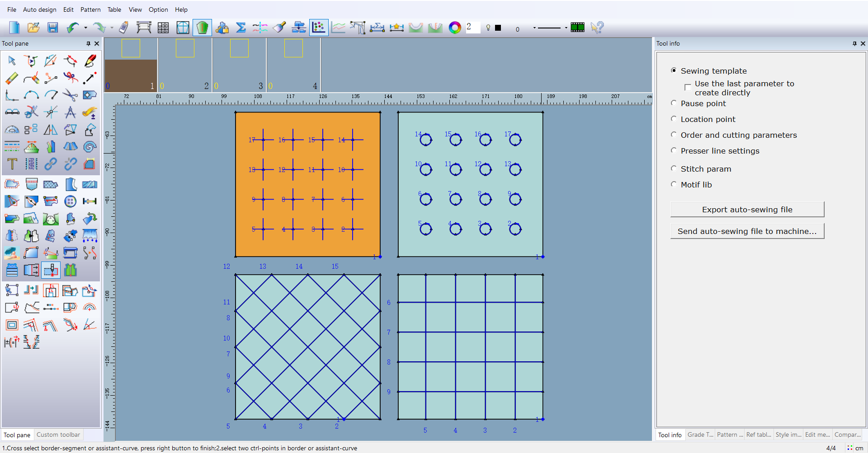Screen dimensions: 868x453
Task: Switch to the Edit me... tab
Action: 817,434
